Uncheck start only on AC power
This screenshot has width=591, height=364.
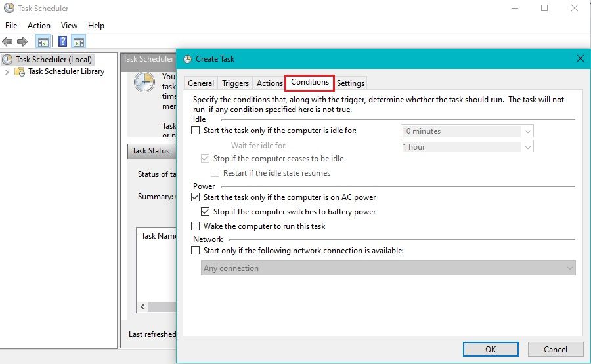click(195, 197)
